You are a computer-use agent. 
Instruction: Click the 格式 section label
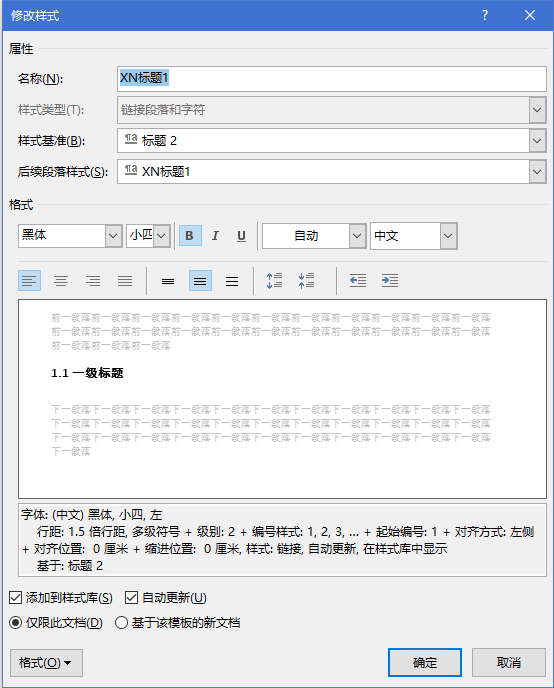pyautogui.click(x=21, y=205)
